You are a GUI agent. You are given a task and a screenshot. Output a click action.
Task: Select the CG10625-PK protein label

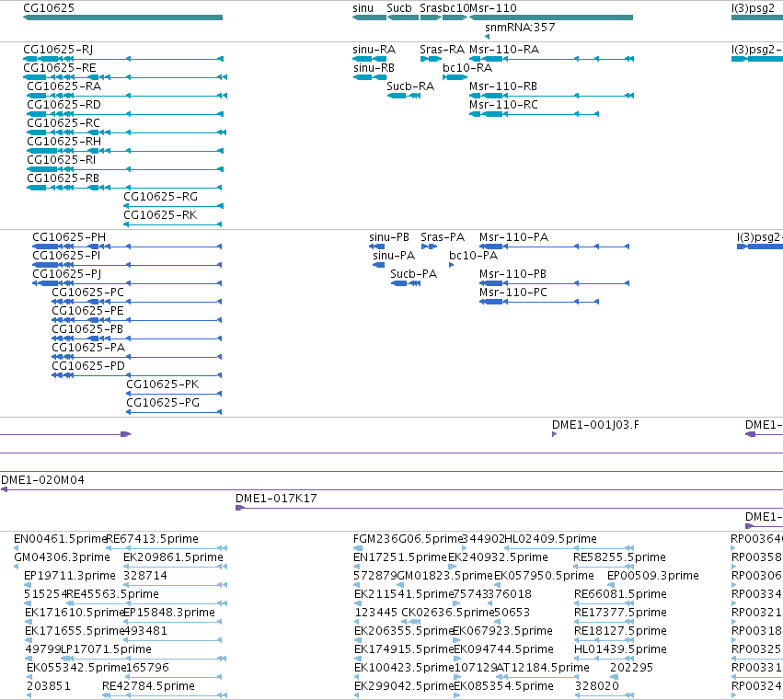click(x=162, y=384)
